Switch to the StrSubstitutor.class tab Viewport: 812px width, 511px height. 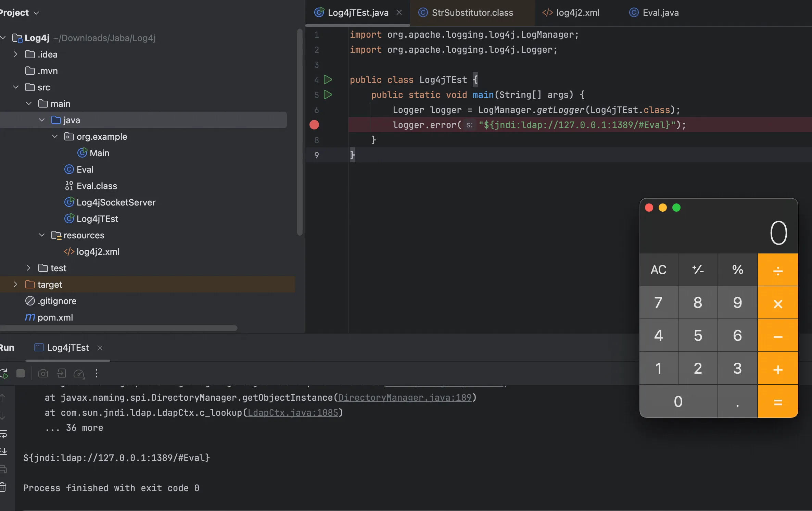click(x=472, y=13)
